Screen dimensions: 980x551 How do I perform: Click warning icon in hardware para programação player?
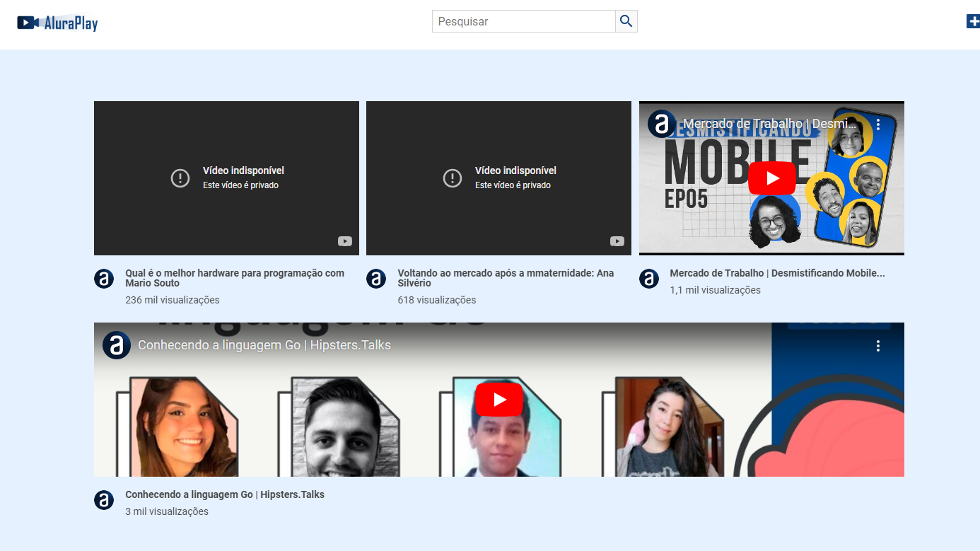(x=180, y=178)
